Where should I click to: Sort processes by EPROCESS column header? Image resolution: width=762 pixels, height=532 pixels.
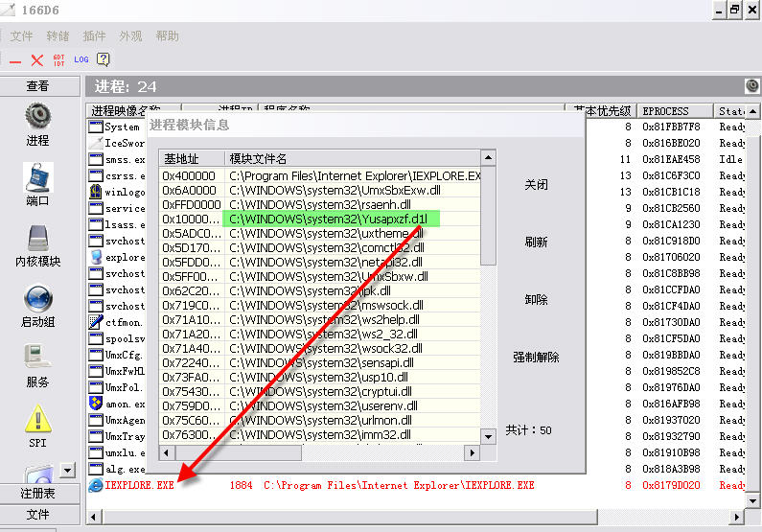pyautogui.click(x=675, y=111)
